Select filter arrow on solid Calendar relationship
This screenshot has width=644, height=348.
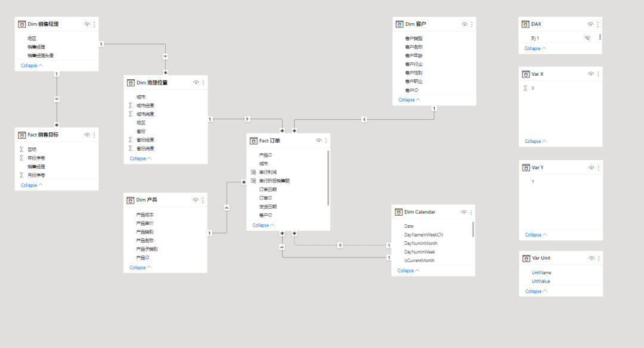(x=281, y=247)
